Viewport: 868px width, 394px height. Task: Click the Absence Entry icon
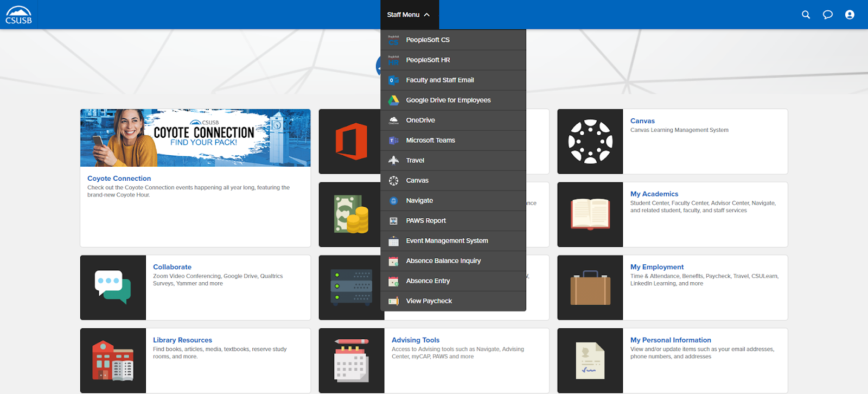[394, 281]
